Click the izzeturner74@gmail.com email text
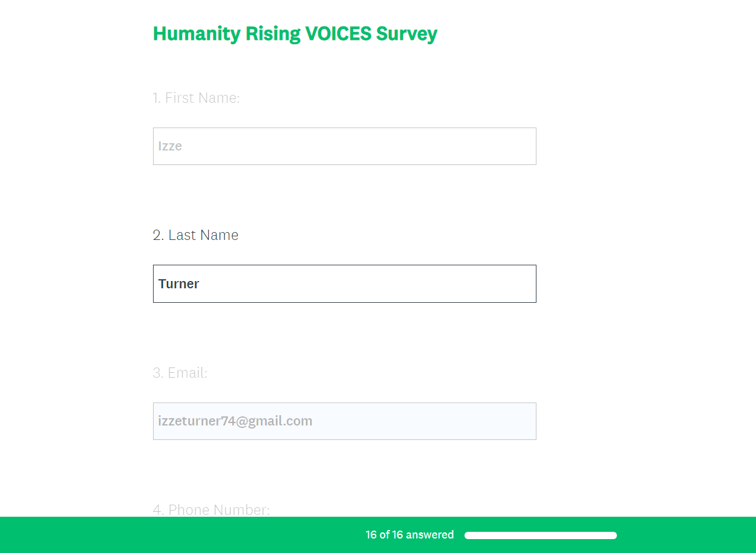The width and height of the screenshot is (756, 553). pyautogui.click(x=235, y=421)
